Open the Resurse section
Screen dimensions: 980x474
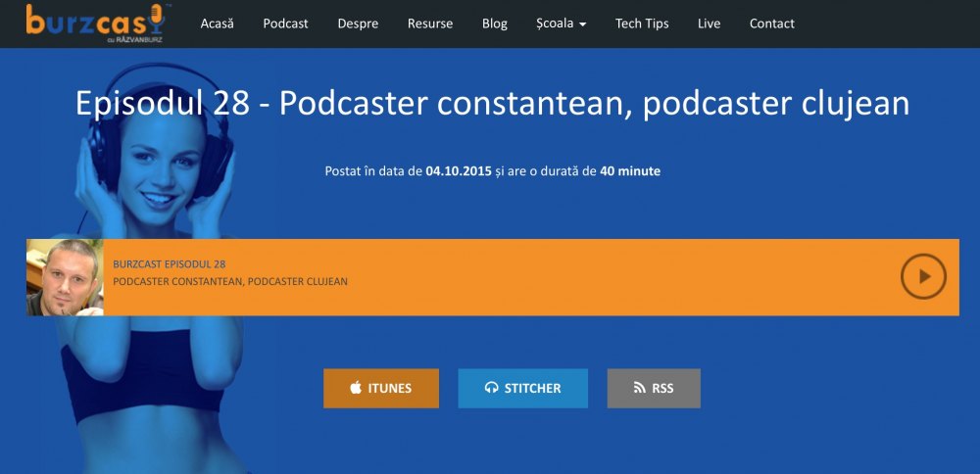coord(430,24)
